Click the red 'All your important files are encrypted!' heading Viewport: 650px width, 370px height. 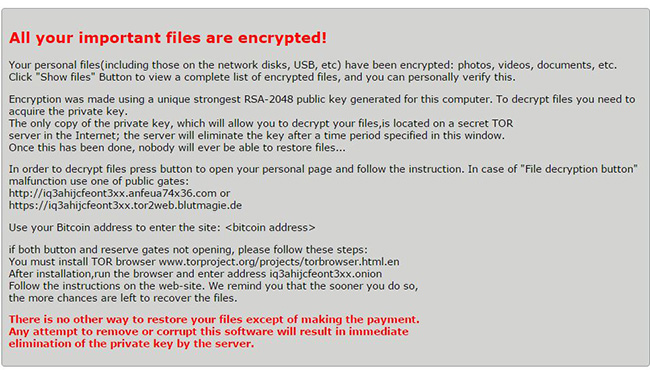[168, 38]
